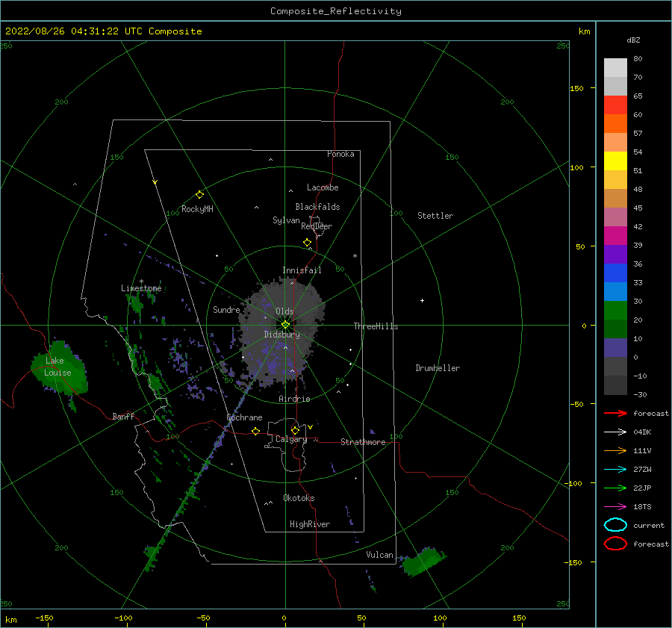Click the HighRiver label
Screen dimensions: 672x628
(x=310, y=524)
